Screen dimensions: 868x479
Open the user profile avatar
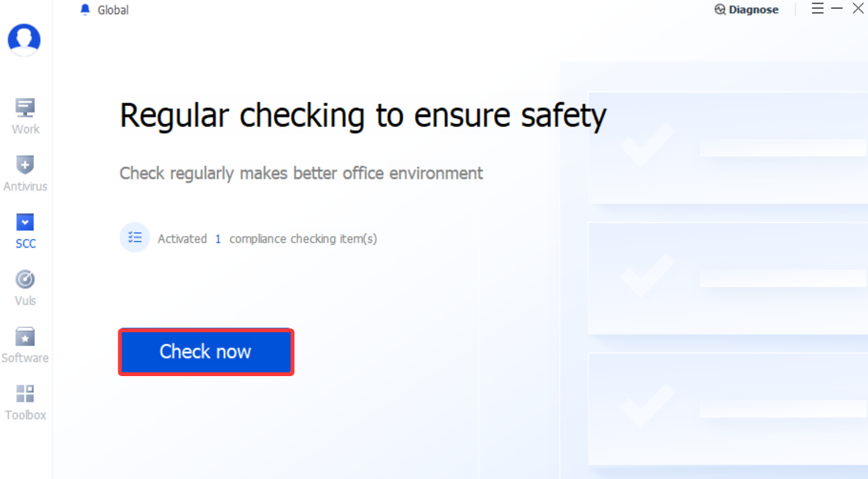[24, 40]
